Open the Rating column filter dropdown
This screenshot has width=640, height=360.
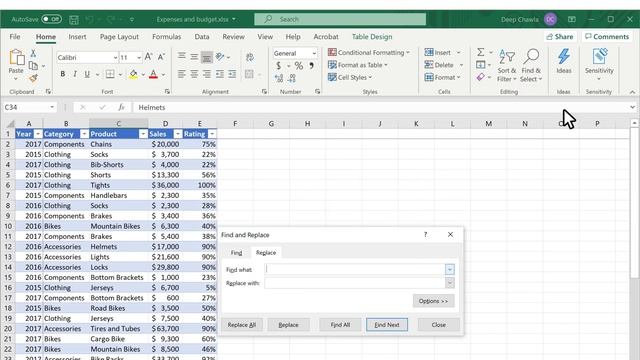212,134
